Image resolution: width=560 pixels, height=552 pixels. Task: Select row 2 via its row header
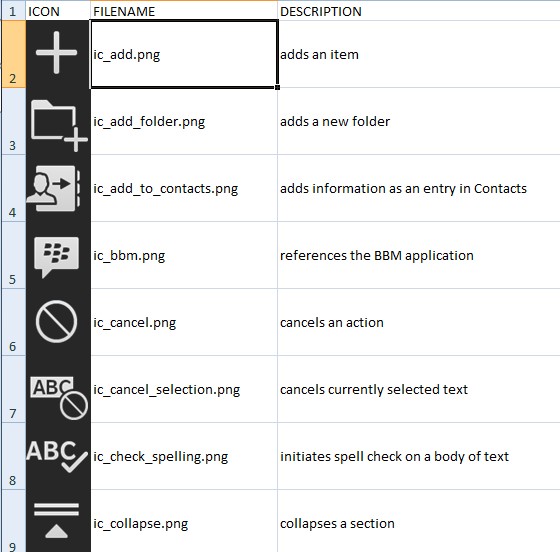click(x=13, y=54)
